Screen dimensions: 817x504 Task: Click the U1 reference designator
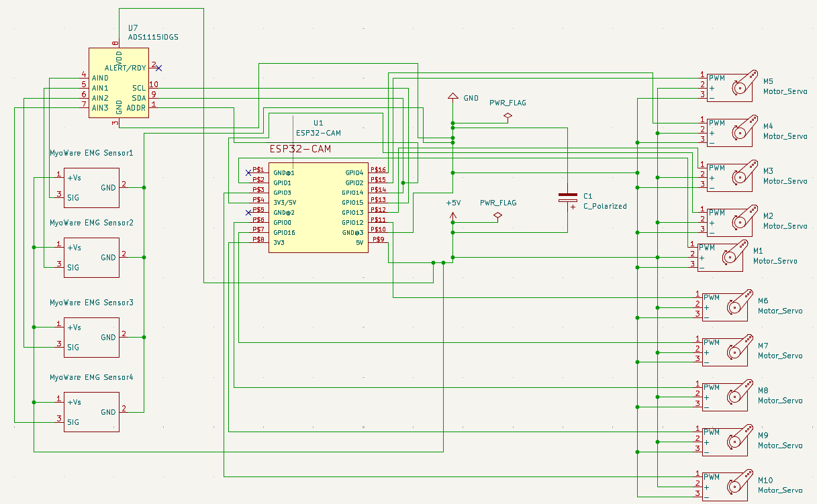pyautogui.click(x=318, y=123)
